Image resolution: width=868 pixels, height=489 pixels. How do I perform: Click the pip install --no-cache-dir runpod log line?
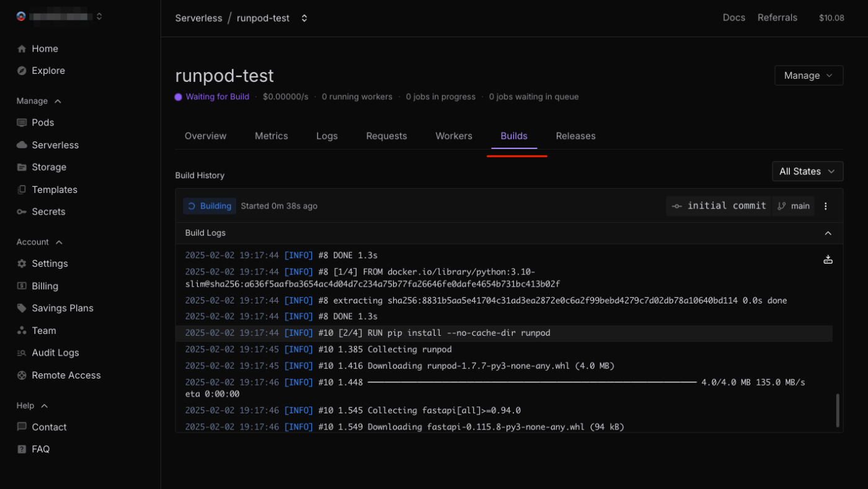tap(503, 333)
